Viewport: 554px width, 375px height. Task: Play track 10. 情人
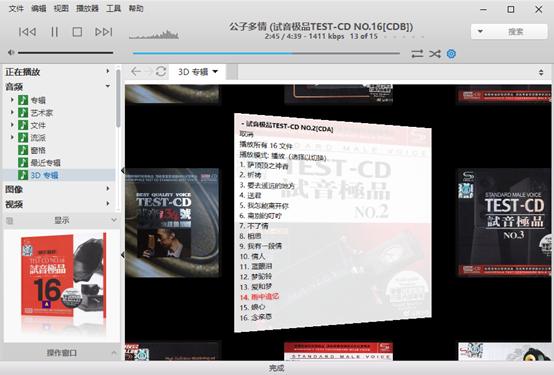click(x=252, y=256)
